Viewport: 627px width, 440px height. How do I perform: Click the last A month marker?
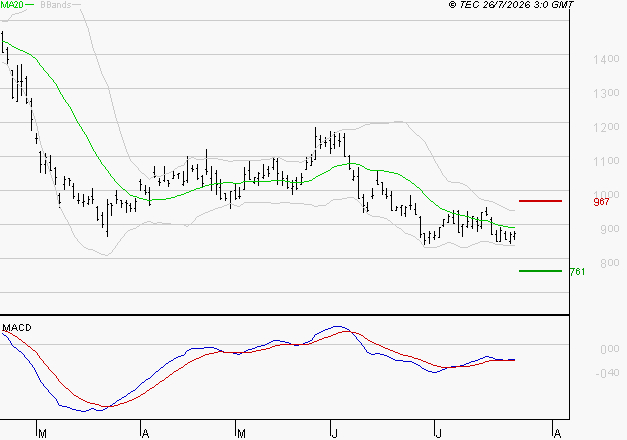pos(557,434)
